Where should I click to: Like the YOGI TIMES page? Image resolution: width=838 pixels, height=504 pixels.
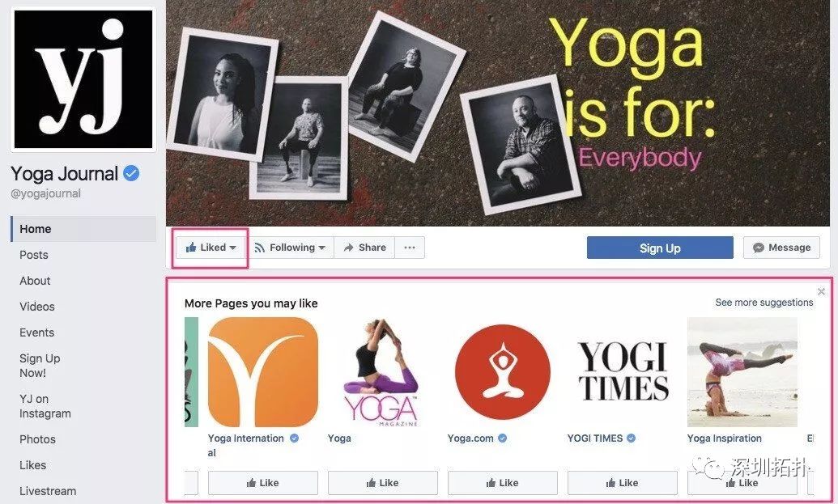click(x=623, y=483)
